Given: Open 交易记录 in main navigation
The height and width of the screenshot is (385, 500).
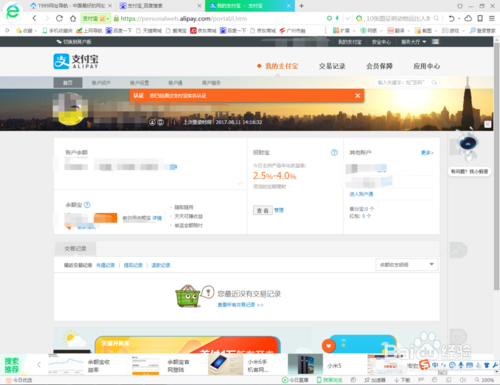Looking at the screenshot, I should (332, 66).
